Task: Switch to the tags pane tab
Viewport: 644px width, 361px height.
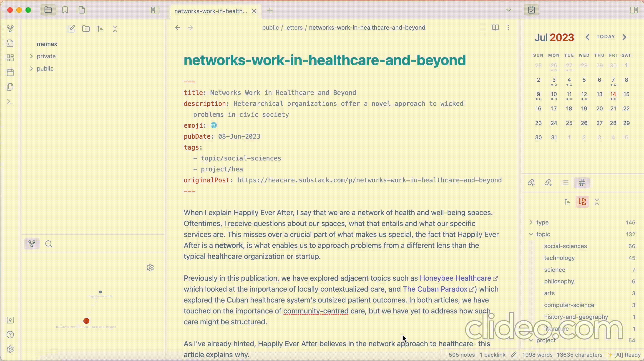Action: click(582, 183)
